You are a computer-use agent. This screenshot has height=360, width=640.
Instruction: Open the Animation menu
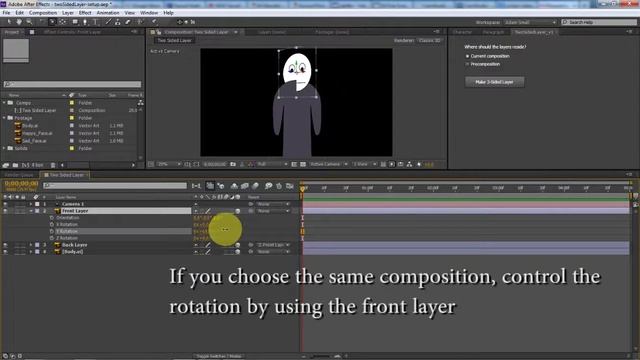click(108, 13)
